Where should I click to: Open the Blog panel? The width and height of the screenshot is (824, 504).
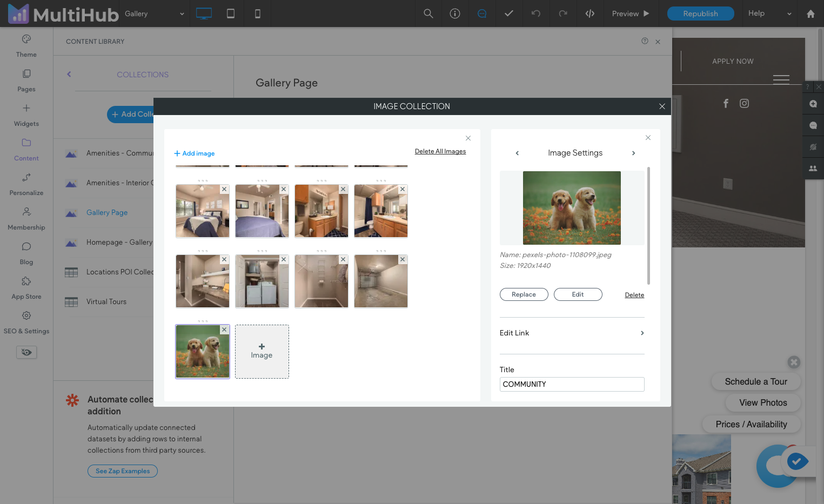(x=26, y=253)
